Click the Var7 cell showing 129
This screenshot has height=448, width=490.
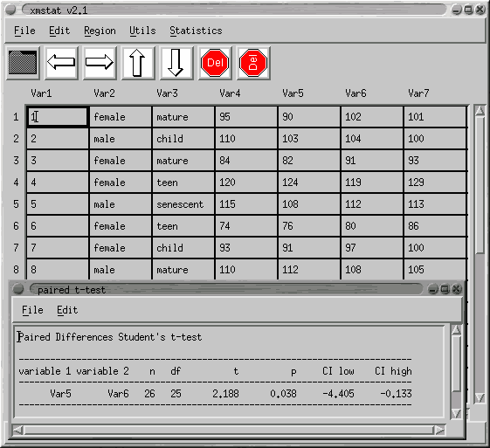(x=435, y=183)
